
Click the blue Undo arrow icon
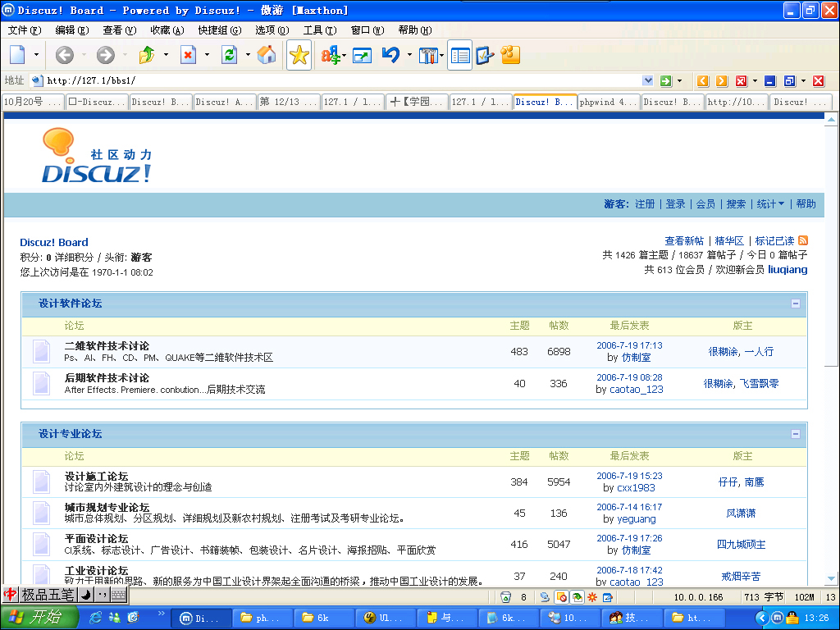point(390,55)
